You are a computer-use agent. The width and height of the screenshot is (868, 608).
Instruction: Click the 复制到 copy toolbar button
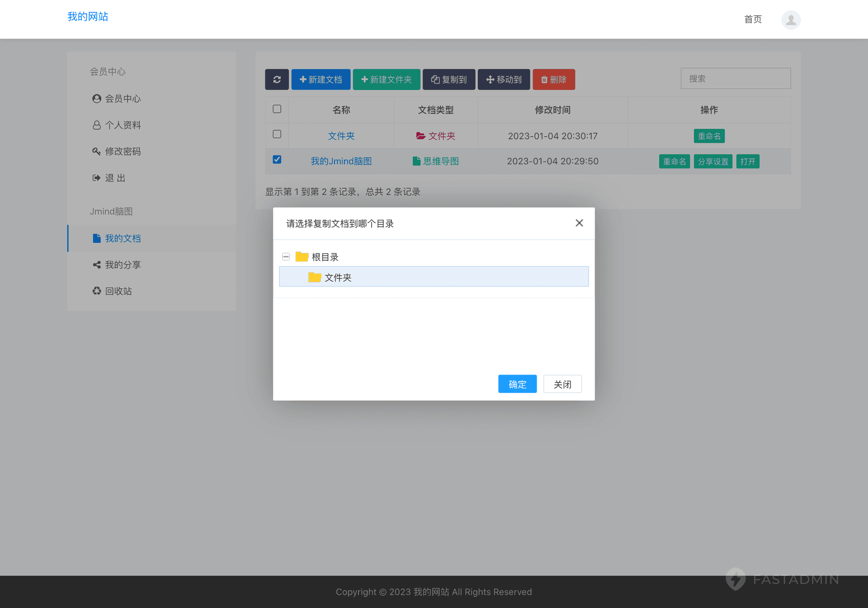[448, 80]
